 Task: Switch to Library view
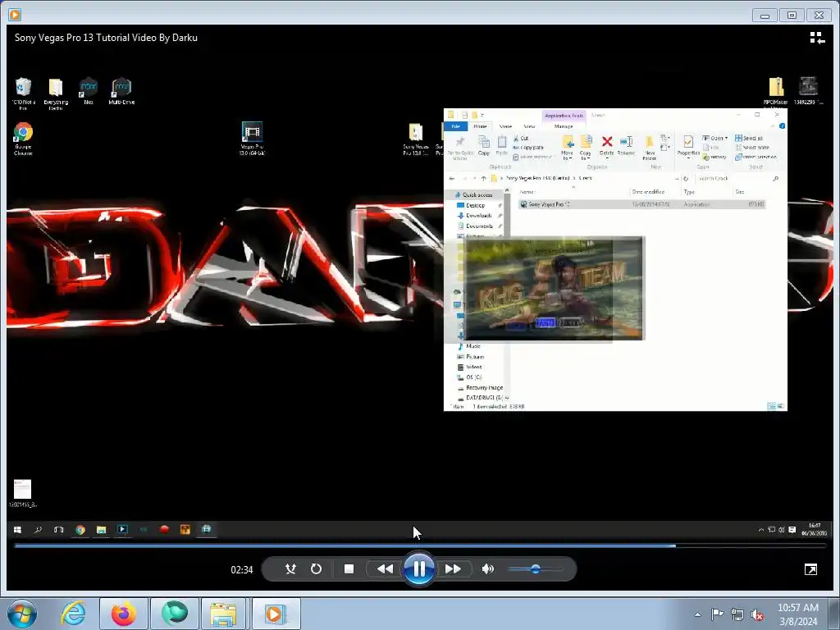(x=817, y=38)
